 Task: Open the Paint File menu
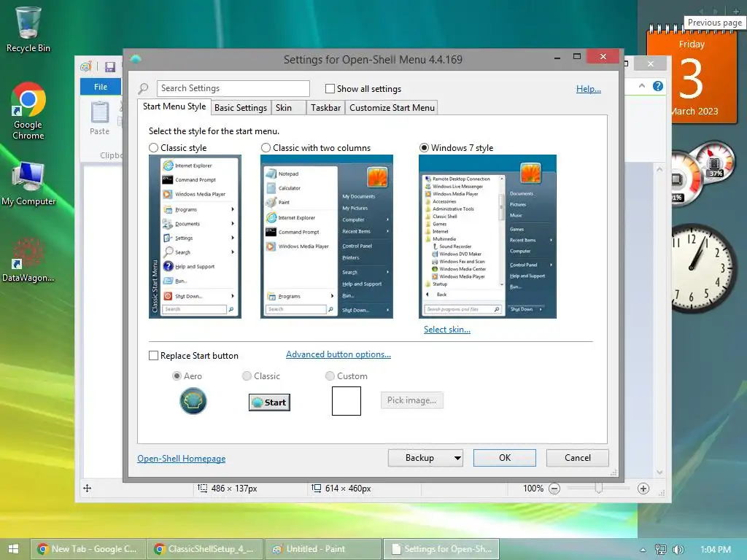click(x=101, y=87)
